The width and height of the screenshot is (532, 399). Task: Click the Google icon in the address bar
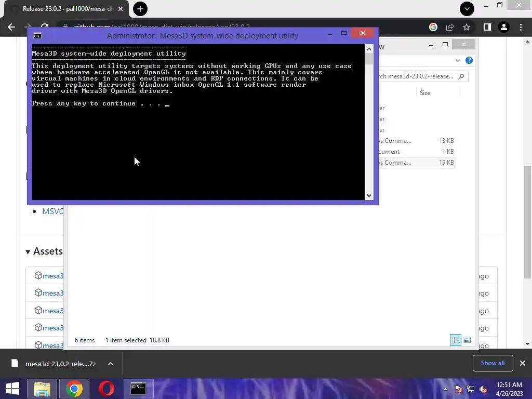click(433, 27)
